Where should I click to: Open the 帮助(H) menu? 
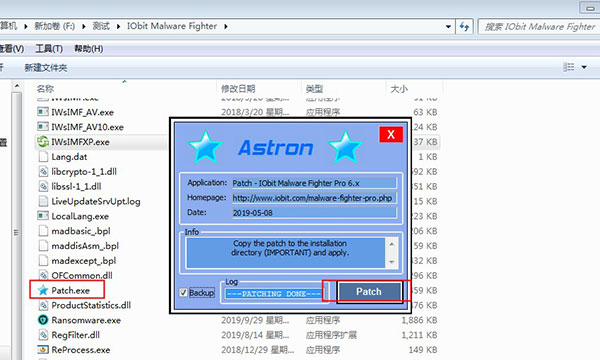click(x=88, y=49)
